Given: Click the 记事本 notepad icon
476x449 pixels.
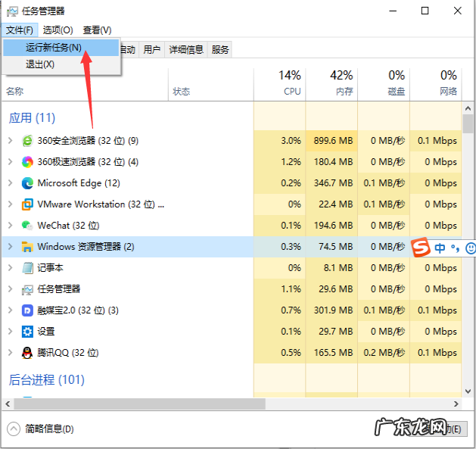Looking at the screenshot, I should click(27, 268).
